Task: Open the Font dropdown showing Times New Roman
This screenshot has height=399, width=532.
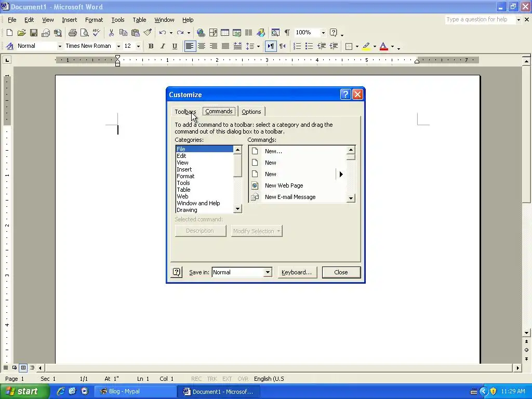Action: coord(118,46)
